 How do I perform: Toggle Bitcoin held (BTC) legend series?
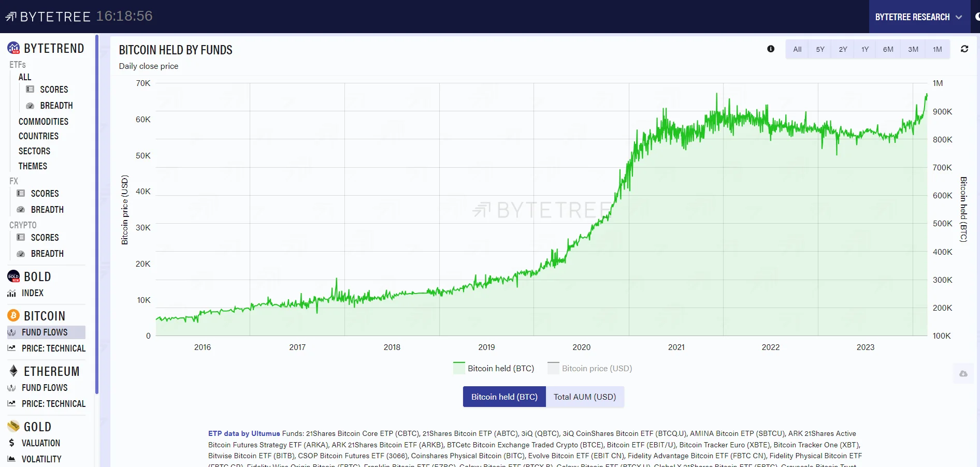tap(494, 368)
